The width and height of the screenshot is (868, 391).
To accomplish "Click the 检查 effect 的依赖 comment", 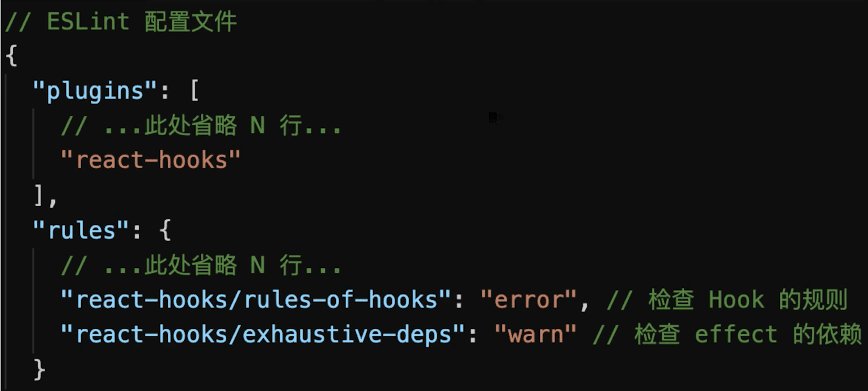I will [727, 335].
